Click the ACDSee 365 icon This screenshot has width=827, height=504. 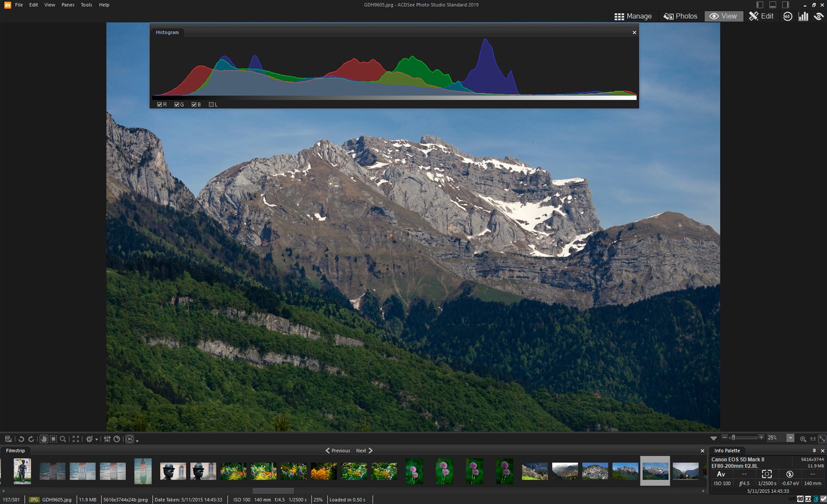[787, 16]
